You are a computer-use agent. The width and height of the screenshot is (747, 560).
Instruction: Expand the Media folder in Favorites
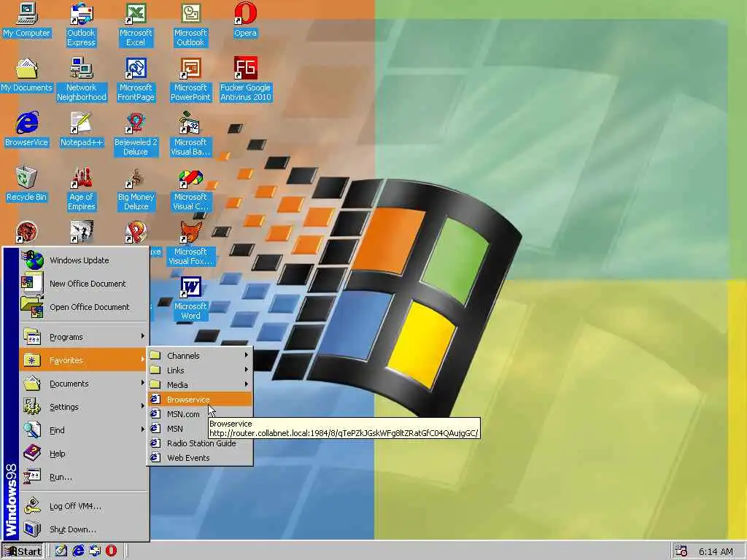tap(200, 385)
